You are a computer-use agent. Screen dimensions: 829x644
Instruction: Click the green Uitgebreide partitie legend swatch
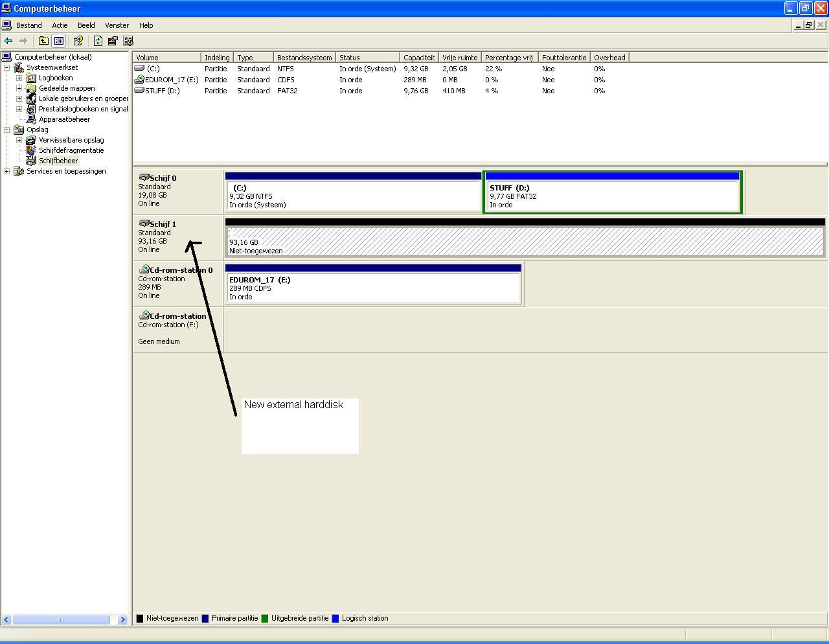[x=265, y=618]
